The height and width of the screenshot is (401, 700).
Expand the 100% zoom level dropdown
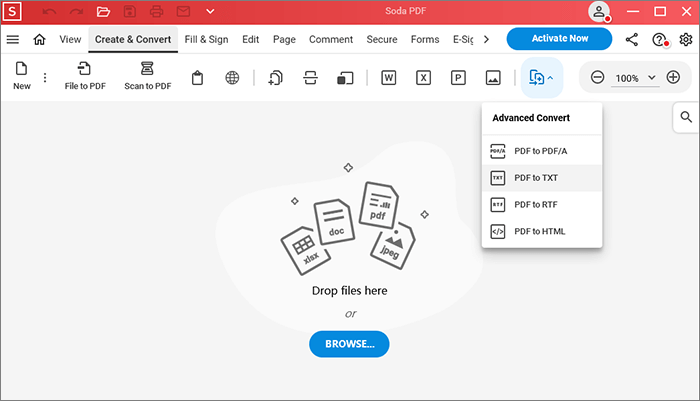coord(652,78)
